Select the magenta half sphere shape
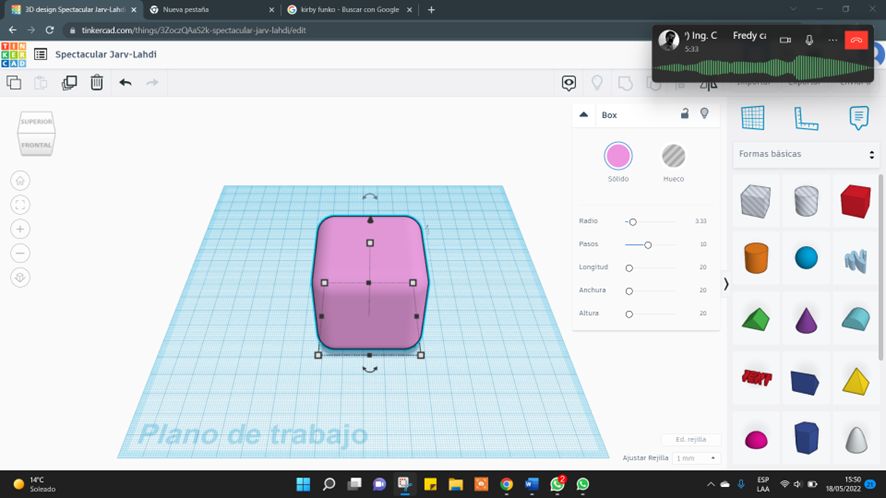 [756, 439]
